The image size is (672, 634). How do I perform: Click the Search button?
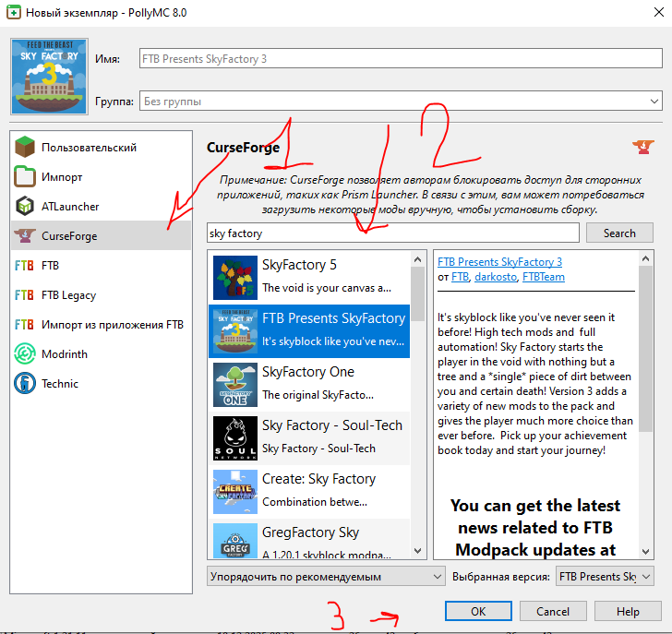[x=619, y=233]
